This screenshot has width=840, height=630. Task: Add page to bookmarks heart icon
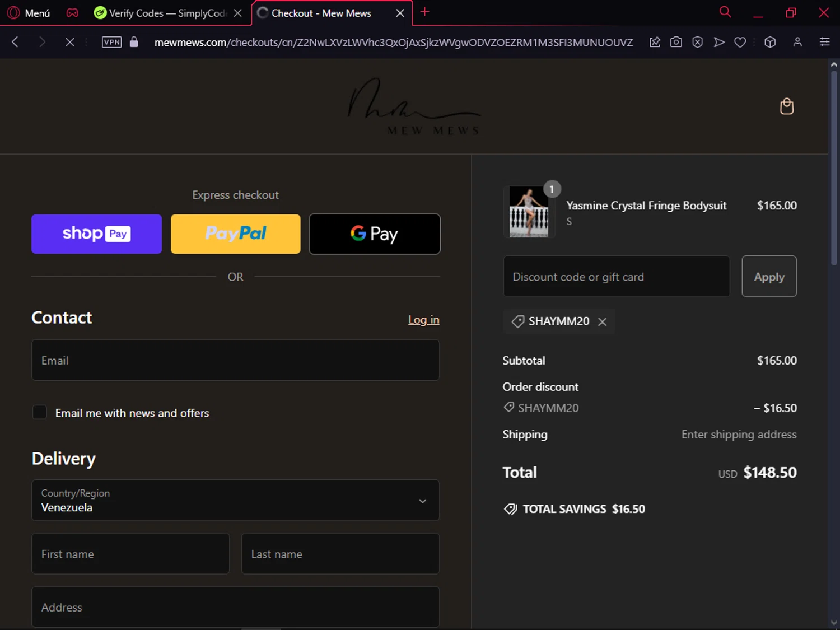[x=740, y=42]
